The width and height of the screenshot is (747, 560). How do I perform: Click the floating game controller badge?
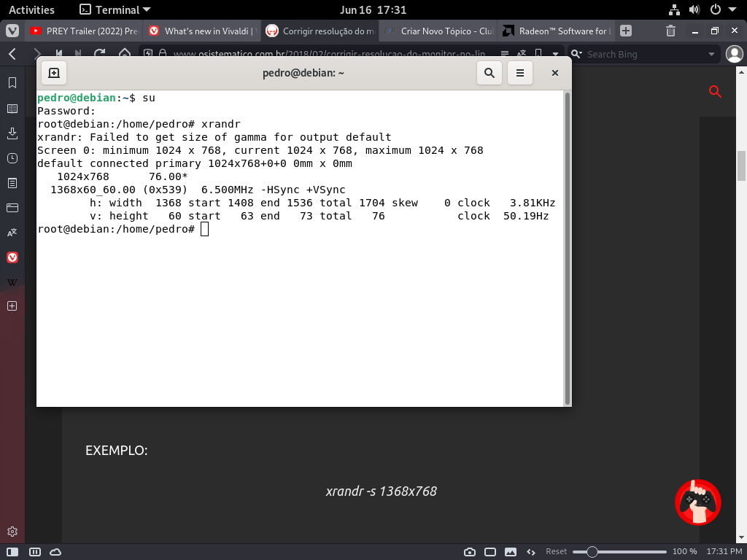pyautogui.click(x=698, y=502)
